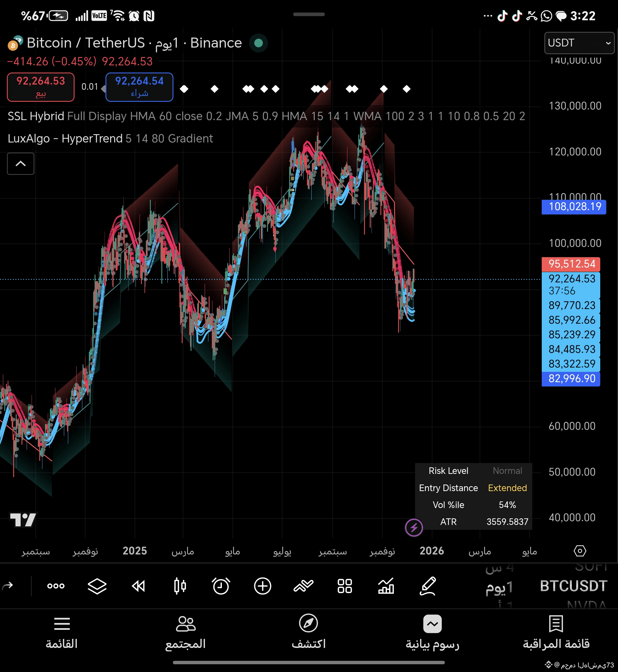Create an alert with the clock icon
This screenshot has height=672, width=618.
[x=221, y=586]
